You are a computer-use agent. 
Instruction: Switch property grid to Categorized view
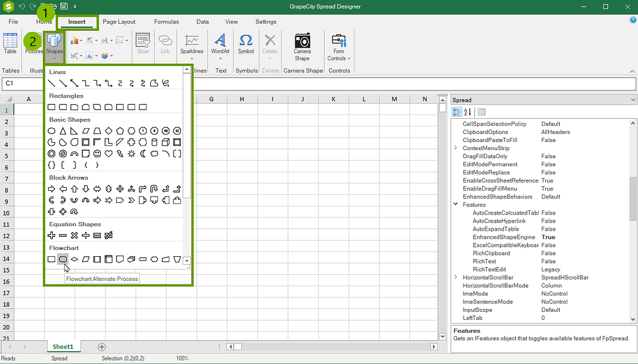coord(457,112)
